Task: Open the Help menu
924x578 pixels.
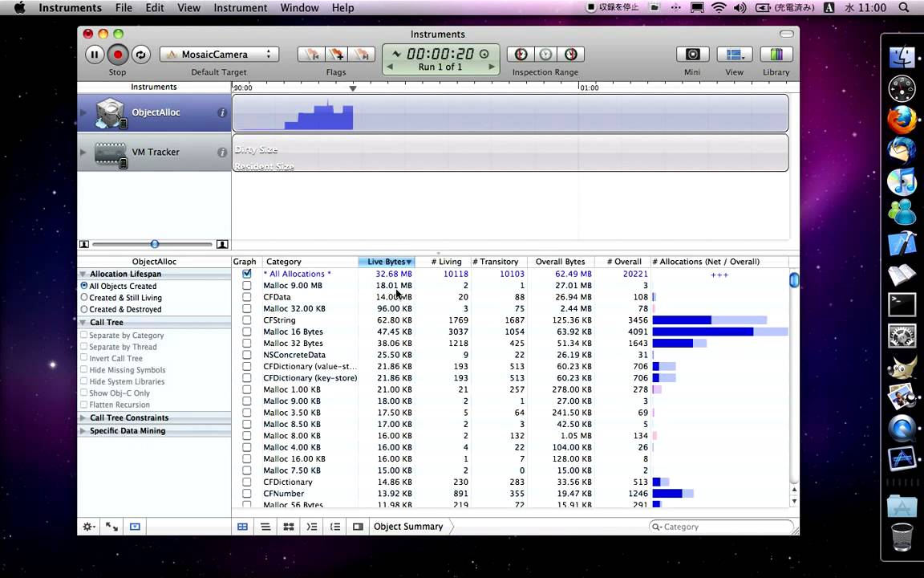Action: click(343, 8)
